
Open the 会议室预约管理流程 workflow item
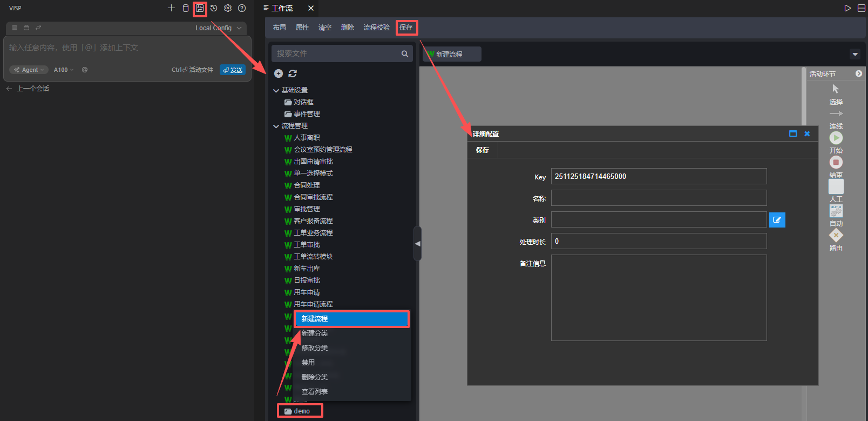click(322, 150)
